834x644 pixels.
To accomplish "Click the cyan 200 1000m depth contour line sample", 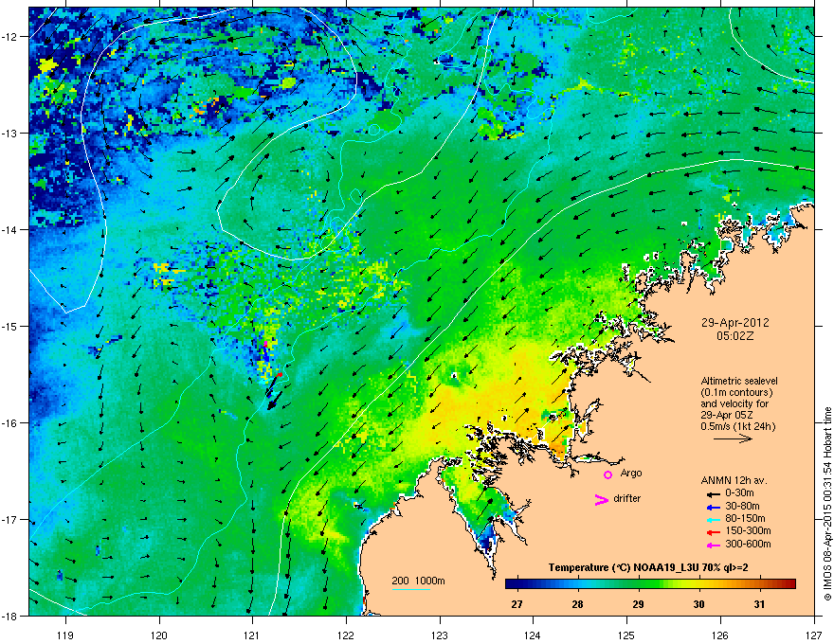I will pos(411,589).
